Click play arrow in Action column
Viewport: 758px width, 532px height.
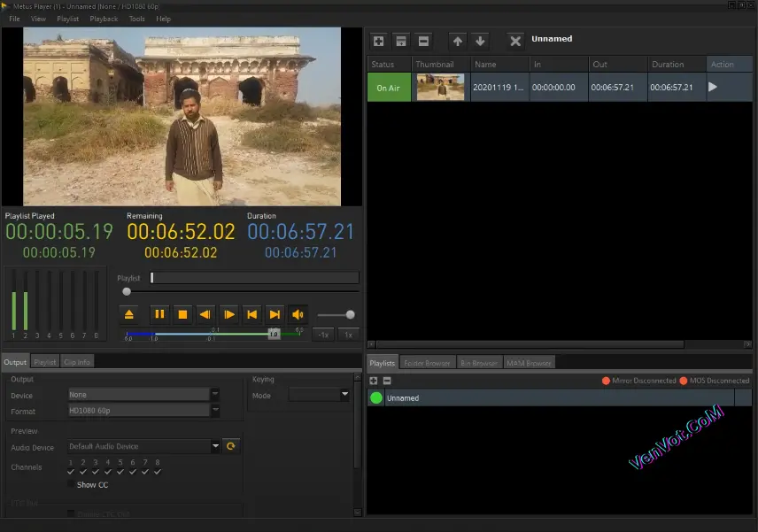click(x=713, y=87)
